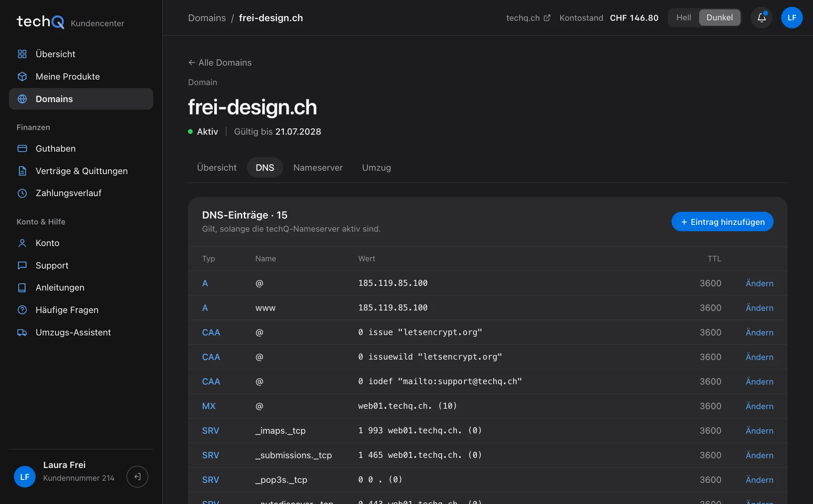Open the Umzug tab
813x504 pixels.
pos(376,168)
